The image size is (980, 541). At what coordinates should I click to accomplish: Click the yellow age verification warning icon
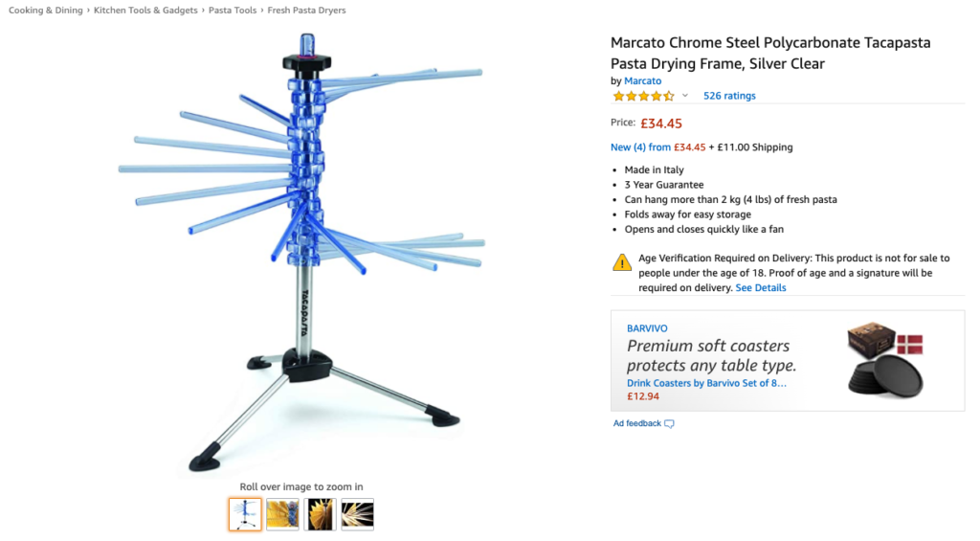[622, 262]
